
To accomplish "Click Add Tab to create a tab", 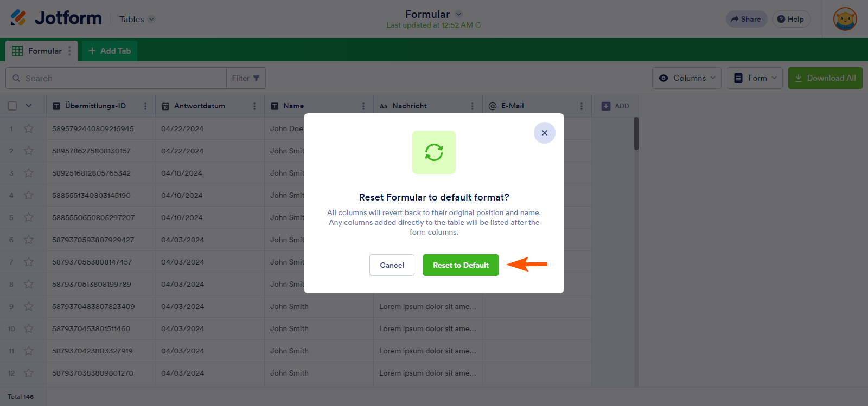I will (x=110, y=51).
